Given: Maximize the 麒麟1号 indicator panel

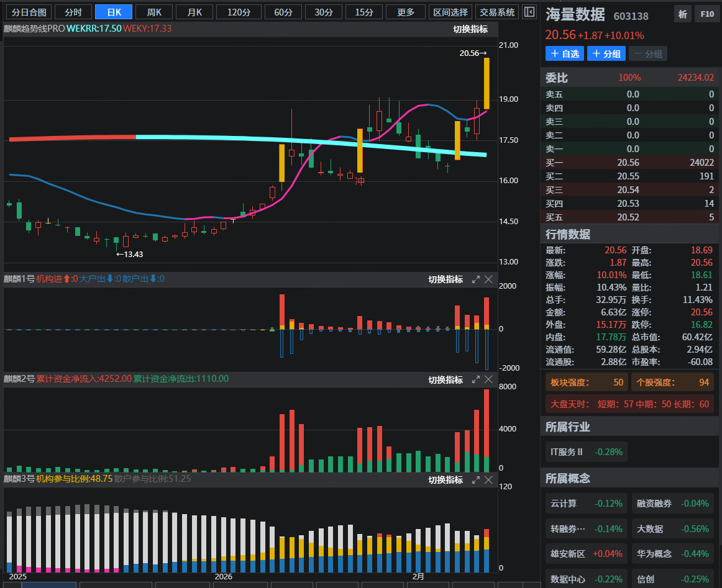Looking at the screenshot, I should (476, 279).
